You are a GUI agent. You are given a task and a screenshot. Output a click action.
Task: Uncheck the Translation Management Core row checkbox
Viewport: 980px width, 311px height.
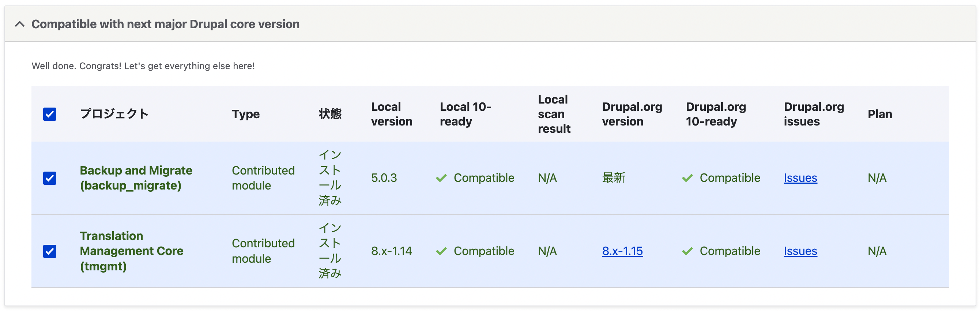click(50, 251)
